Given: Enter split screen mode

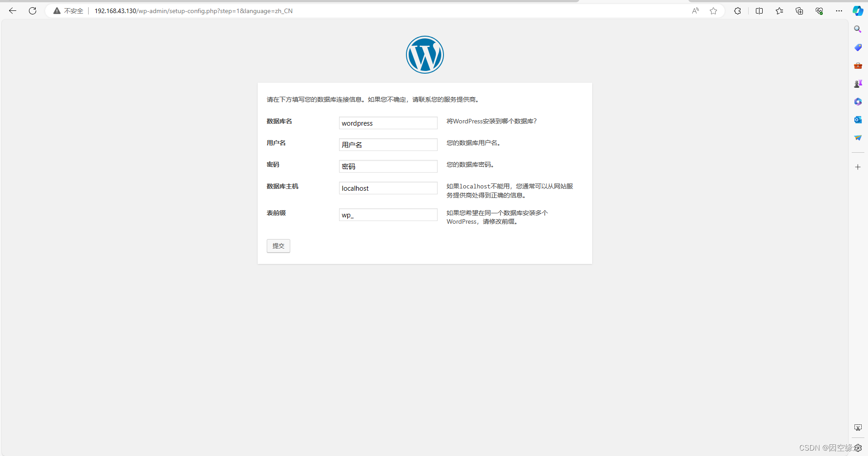Looking at the screenshot, I should pyautogui.click(x=759, y=11).
